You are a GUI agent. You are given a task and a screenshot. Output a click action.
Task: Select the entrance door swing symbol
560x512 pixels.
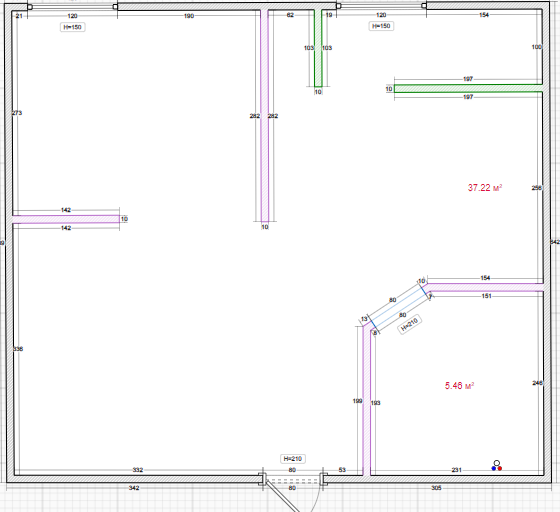click(293, 495)
